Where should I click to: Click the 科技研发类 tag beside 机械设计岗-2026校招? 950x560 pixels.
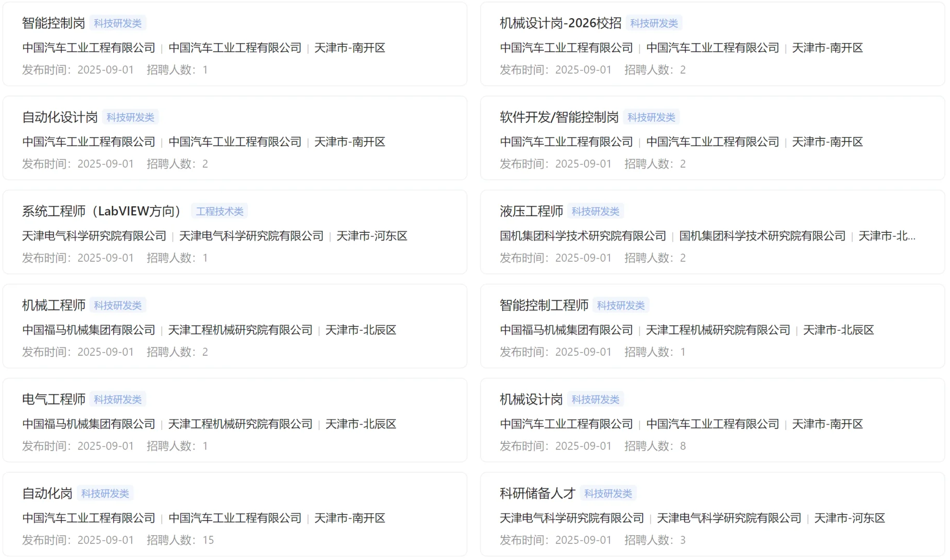[654, 23]
